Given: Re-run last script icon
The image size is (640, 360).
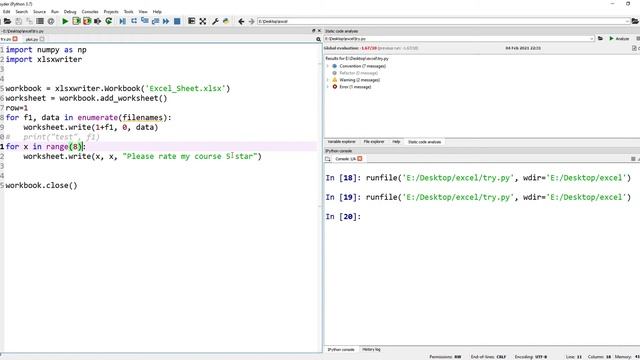Looking at the screenshot, I should click(x=109, y=21).
